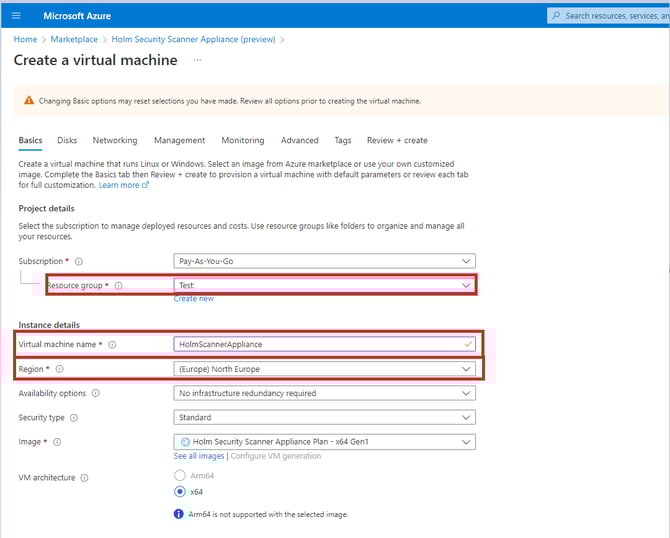
Task: Click the See all images link
Action: coord(199,456)
